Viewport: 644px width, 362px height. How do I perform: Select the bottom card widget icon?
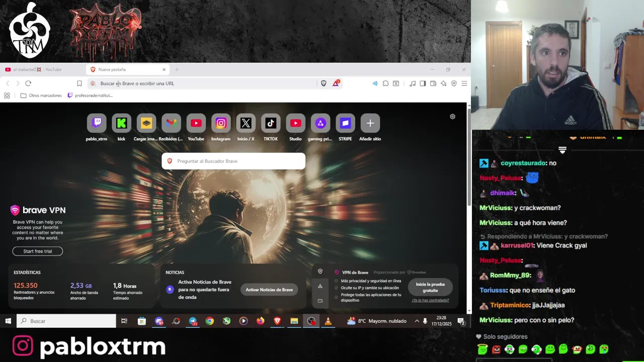[x=320, y=301]
